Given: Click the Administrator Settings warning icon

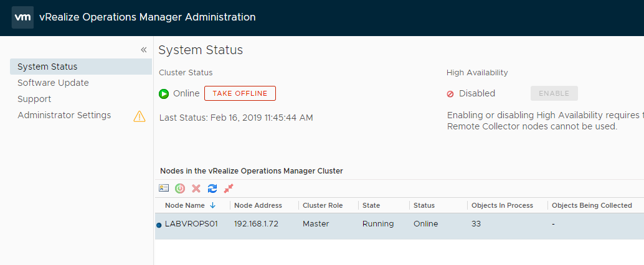Looking at the screenshot, I should [140, 116].
